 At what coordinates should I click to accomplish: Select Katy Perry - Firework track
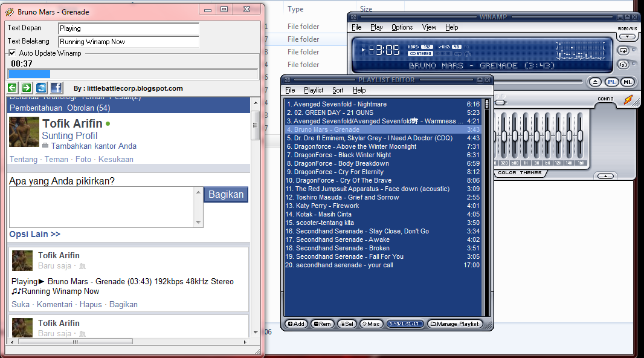tap(382, 206)
